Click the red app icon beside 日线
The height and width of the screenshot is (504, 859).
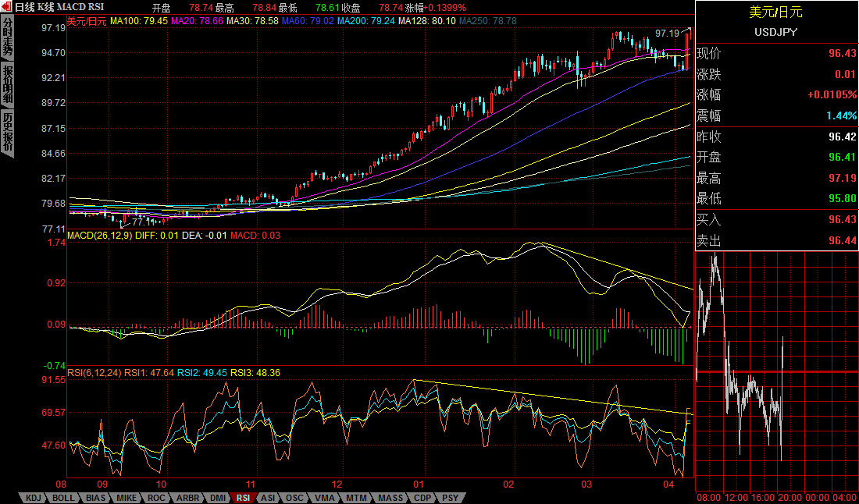6,7
